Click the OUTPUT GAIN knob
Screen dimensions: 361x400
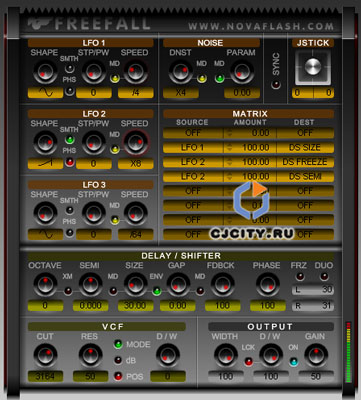tap(316, 355)
